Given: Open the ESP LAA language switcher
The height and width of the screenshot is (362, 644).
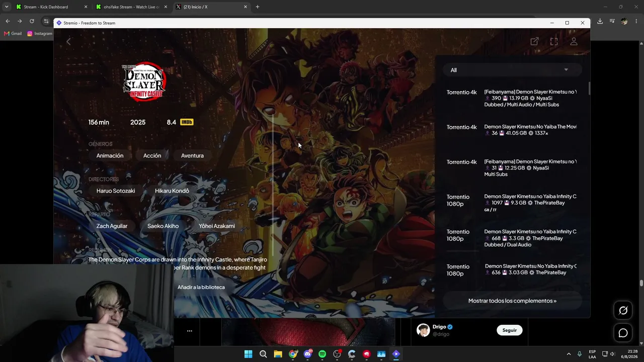Looking at the screenshot, I should (592, 354).
